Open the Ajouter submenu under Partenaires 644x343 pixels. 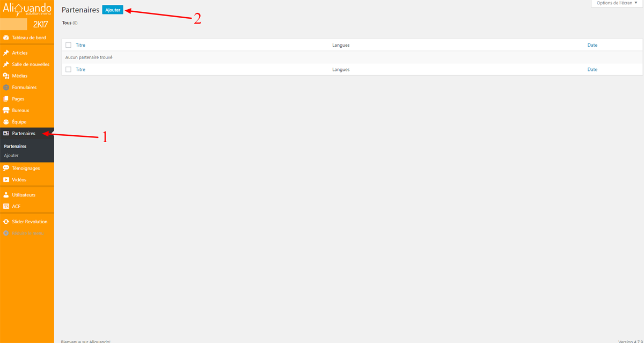pyautogui.click(x=11, y=155)
